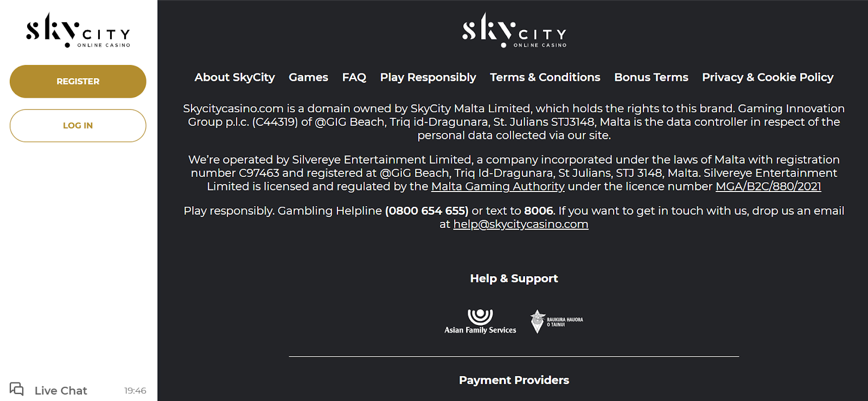Go to the Games footer link
868x401 pixels.
[x=308, y=78]
